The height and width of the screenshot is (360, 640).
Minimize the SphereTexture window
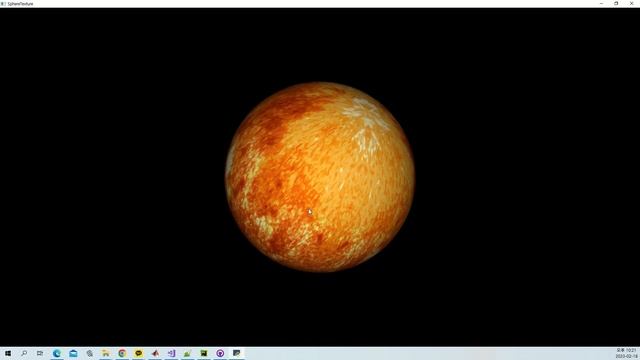pyautogui.click(x=601, y=3)
